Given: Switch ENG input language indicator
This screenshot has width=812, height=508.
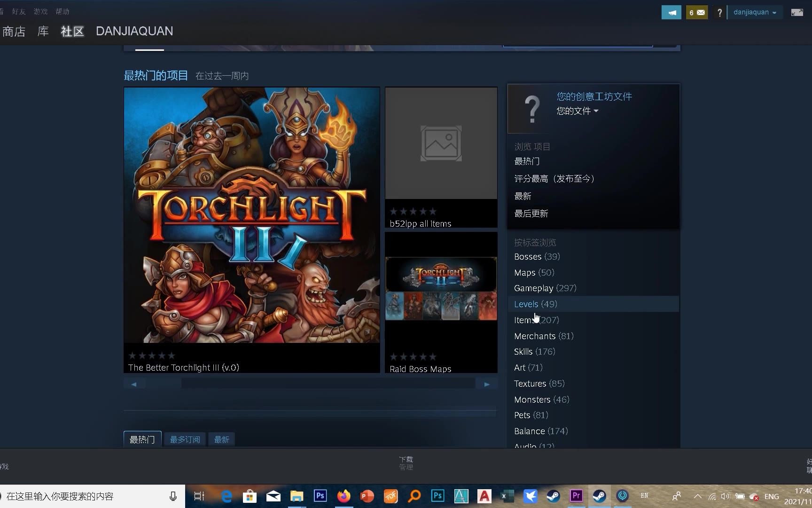Looking at the screenshot, I should coord(772,496).
